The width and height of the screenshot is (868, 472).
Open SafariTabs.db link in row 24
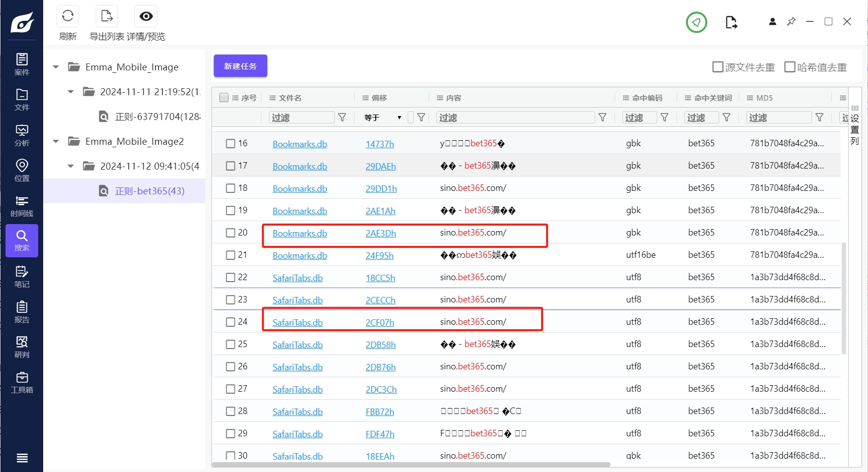click(298, 322)
